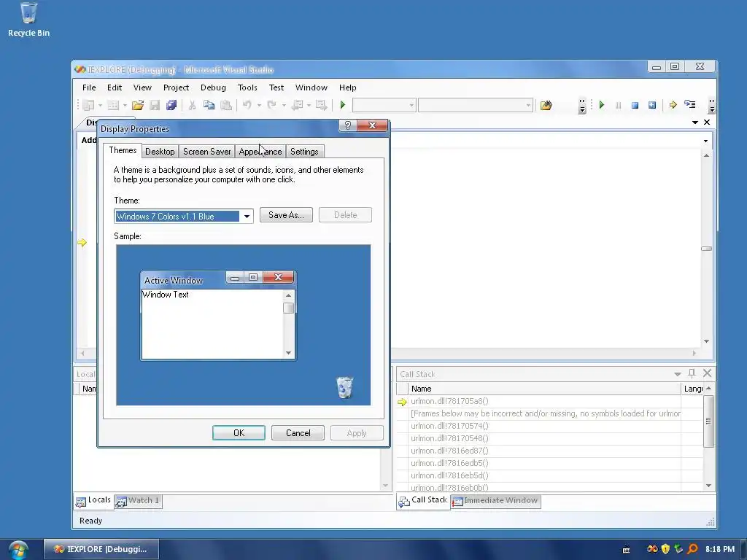Open the Debug menu
This screenshot has width=747, height=560.
click(x=213, y=87)
